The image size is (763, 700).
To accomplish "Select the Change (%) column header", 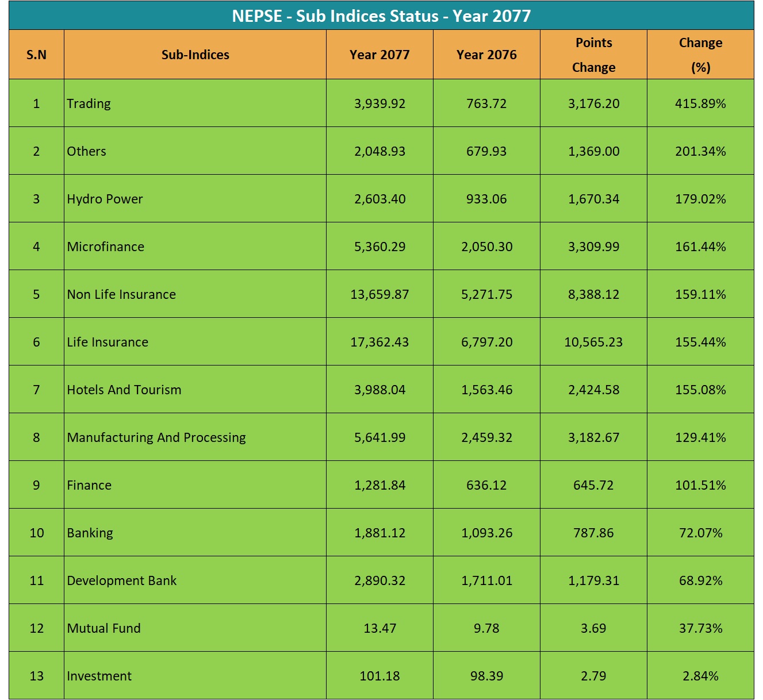I will (700, 55).
